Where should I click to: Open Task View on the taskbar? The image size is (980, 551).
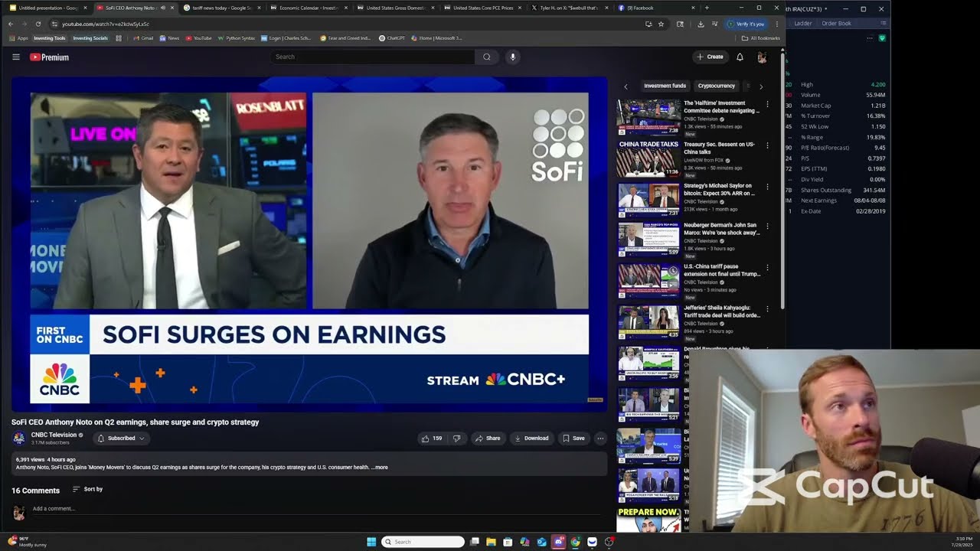pos(474,542)
